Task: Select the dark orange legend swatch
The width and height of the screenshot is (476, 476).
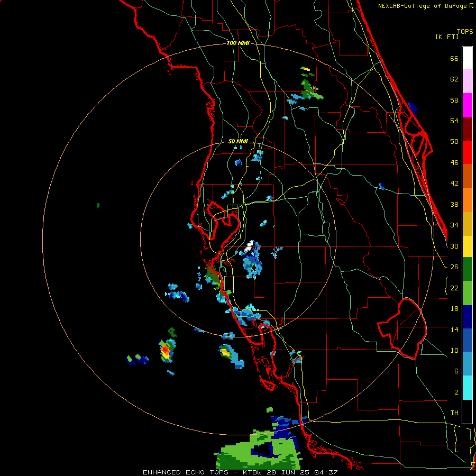Action: coord(467,176)
